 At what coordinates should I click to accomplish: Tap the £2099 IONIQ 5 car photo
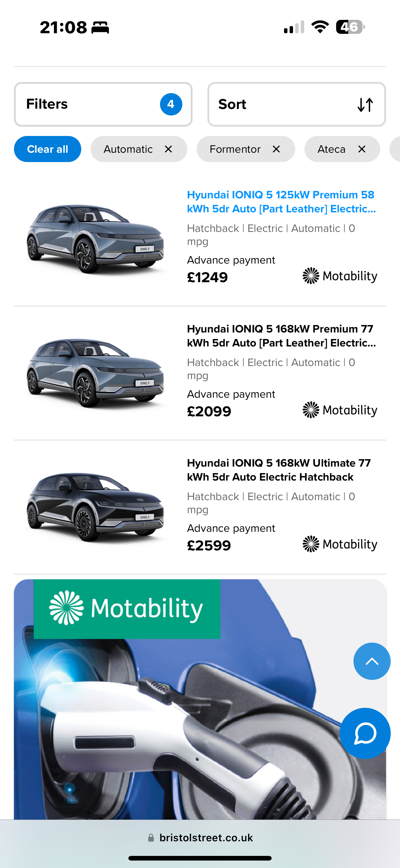(x=95, y=372)
